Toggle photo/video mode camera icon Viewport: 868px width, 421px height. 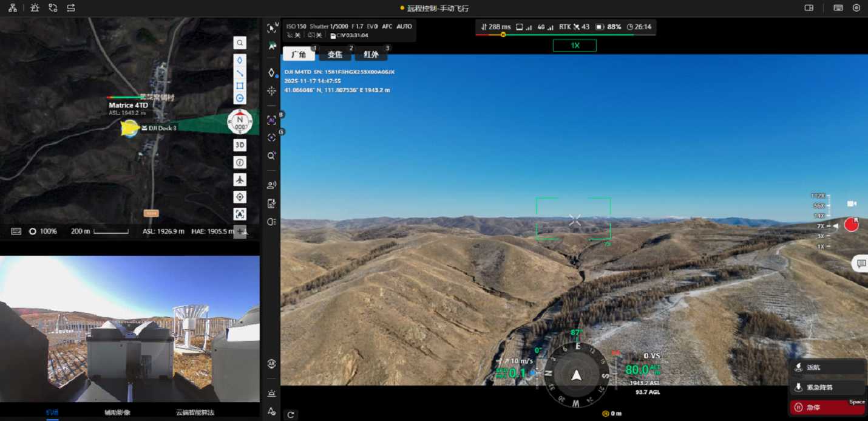pyautogui.click(x=852, y=204)
